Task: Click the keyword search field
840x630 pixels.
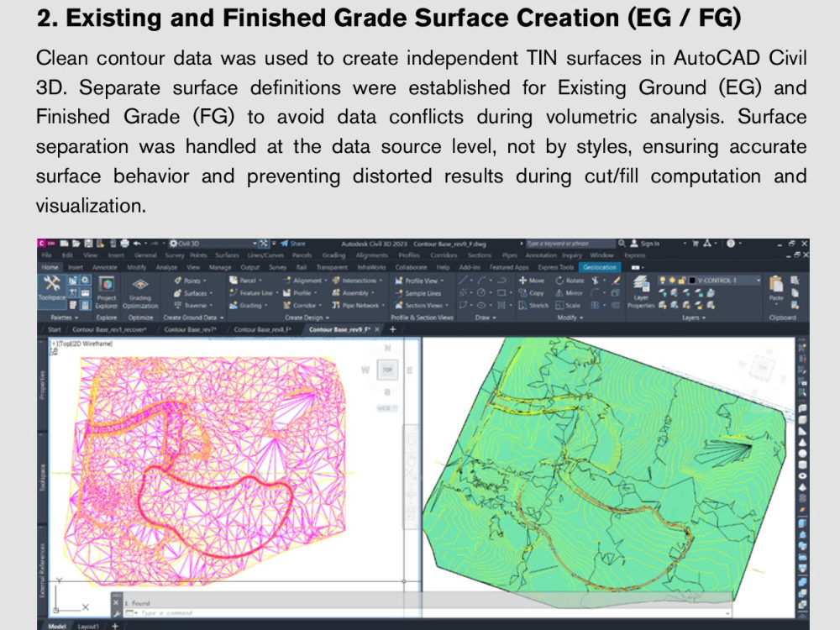Action: point(570,244)
